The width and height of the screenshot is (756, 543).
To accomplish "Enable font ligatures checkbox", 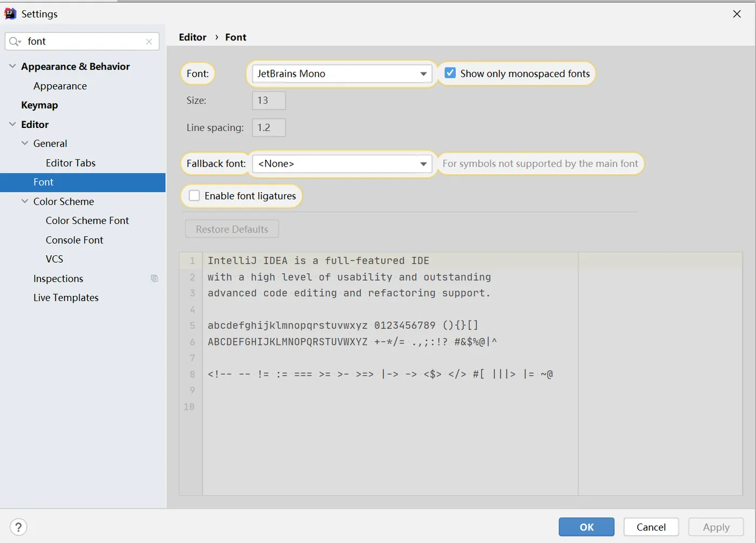I will tap(194, 195).
